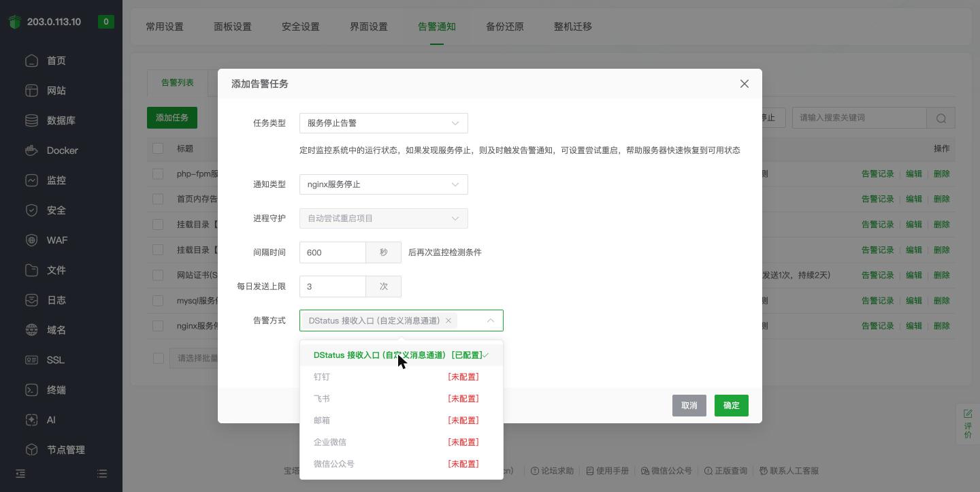Open the 节点管理 node management icon
The width and height of the screenshot is (980, 492).
click(31, 450)
